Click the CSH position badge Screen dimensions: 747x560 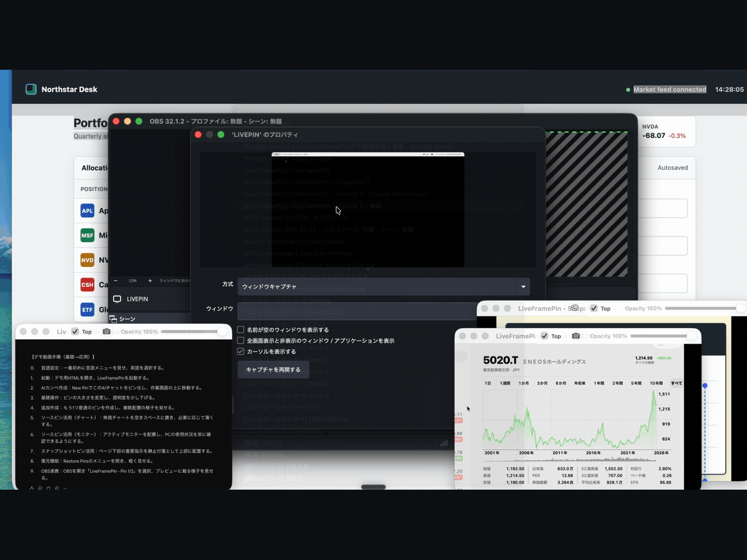(87, 285)
